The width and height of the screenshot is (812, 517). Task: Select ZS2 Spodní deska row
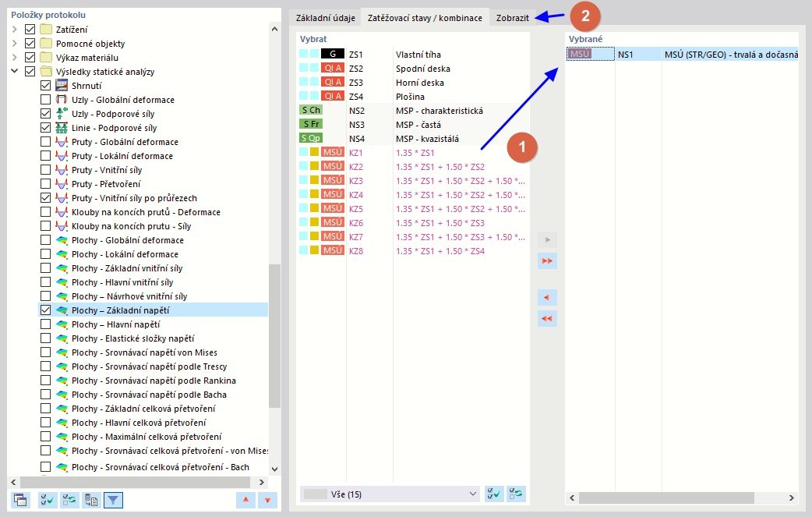click(x=413, y=68)
